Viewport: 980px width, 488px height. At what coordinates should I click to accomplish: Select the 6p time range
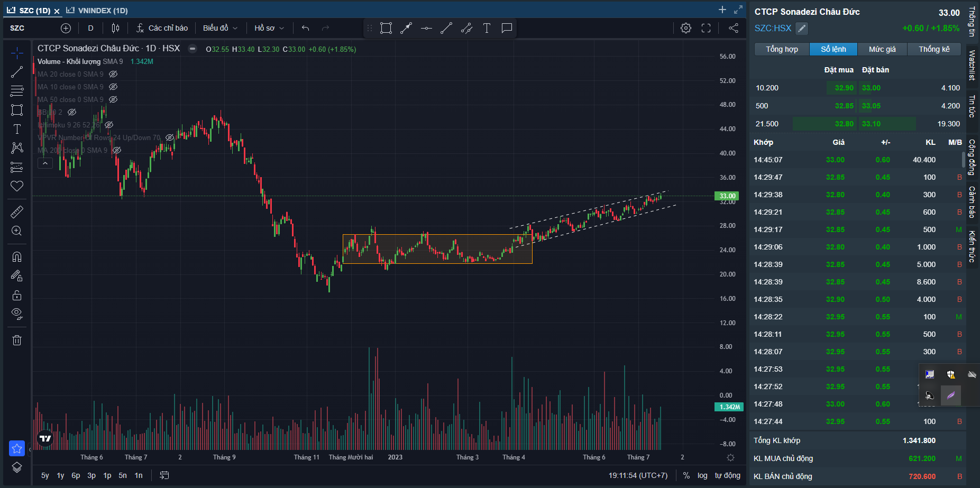[76, 475]
